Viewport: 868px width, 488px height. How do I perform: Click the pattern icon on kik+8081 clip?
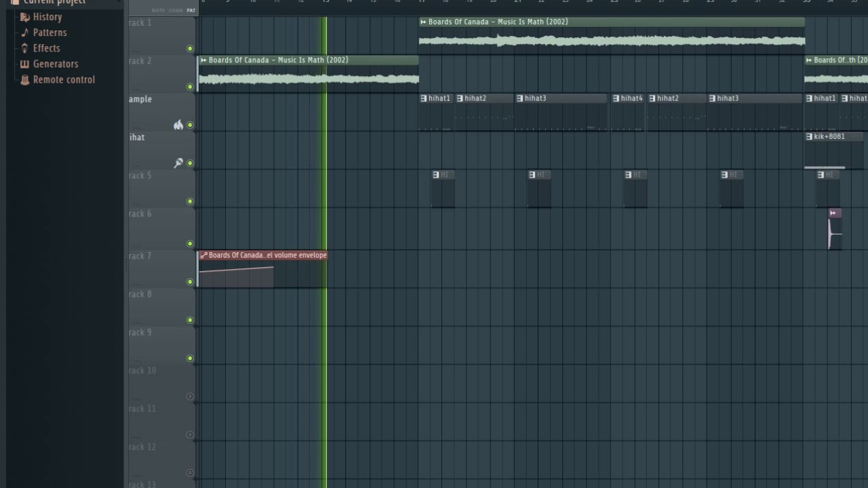click(809, 136)
